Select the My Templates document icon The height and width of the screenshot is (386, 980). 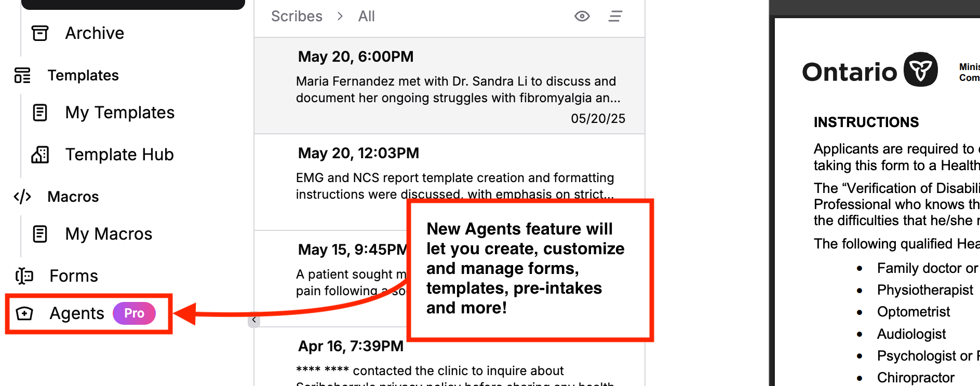tap(40, 113)
